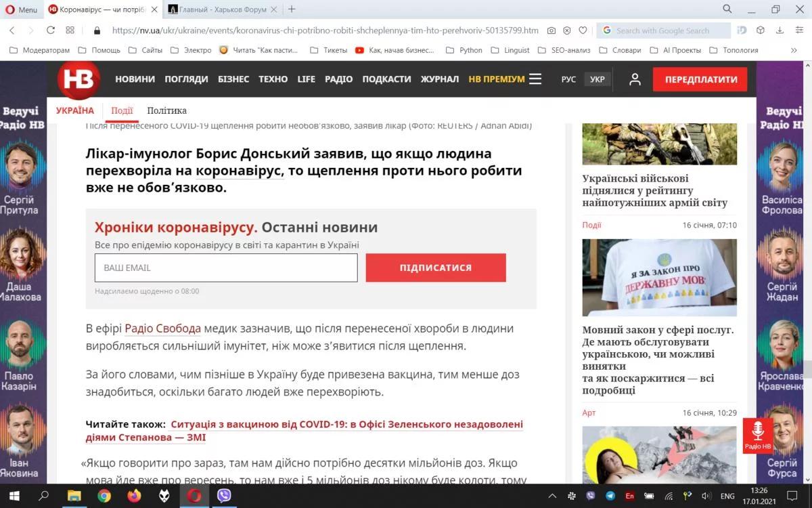Screen dimensions: 812x508
Task: Switch site language to РУС
Action: click(x=568, y=79)
